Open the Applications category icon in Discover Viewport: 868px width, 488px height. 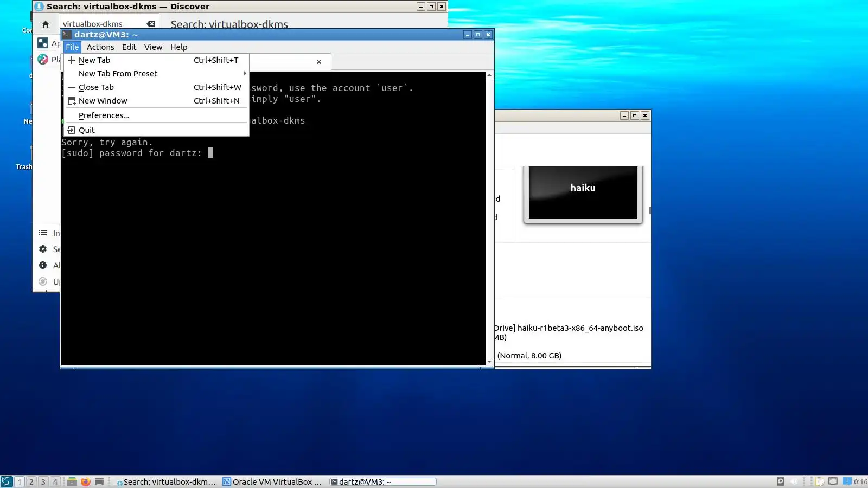tap(43, 43)
